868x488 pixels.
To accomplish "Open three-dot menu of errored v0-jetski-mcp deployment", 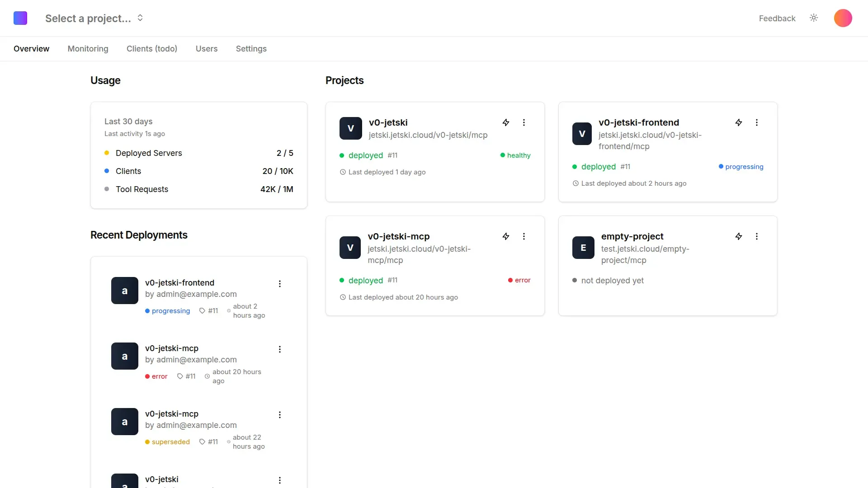I will 280,349.
